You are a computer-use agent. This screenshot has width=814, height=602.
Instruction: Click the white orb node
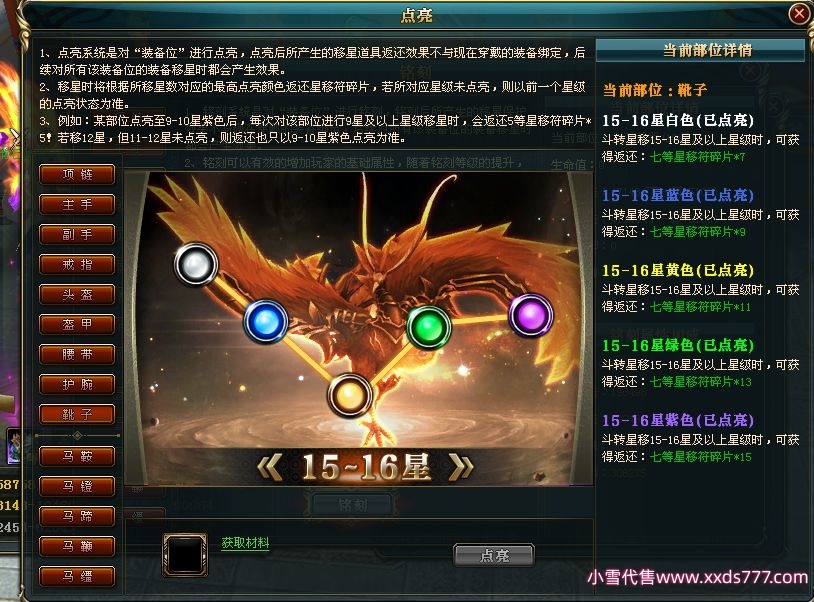point(196,265)
